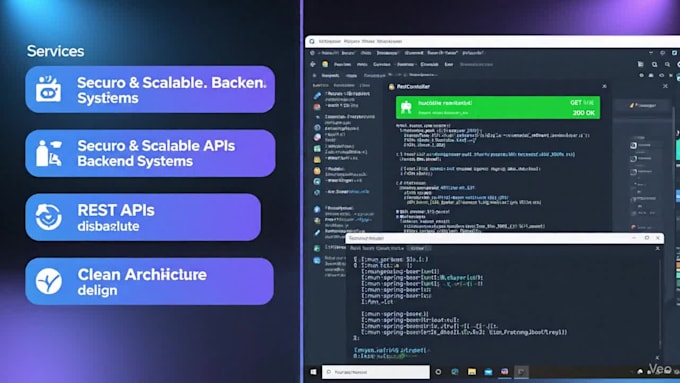Click the checkmark icon on Clean Archiicture card
Viewport: 680px width, 383px height.
[x=49, y=281]
